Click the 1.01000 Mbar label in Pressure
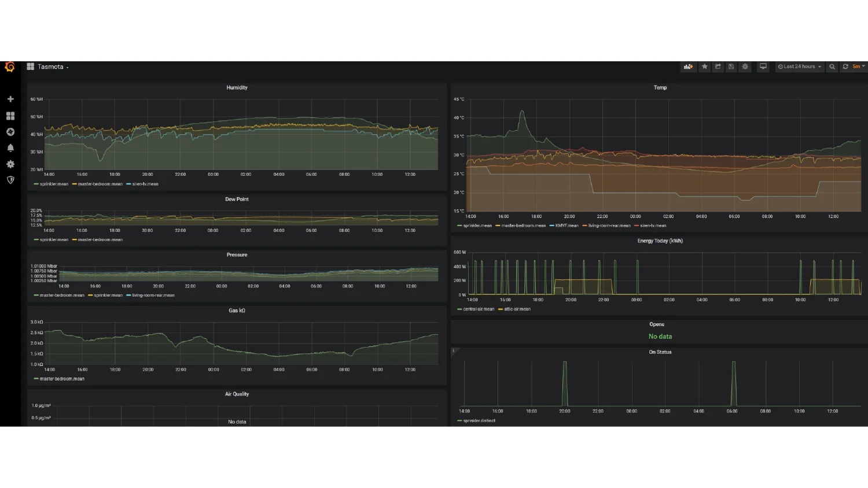Screen dimensions: 868x488 point(44,267)
